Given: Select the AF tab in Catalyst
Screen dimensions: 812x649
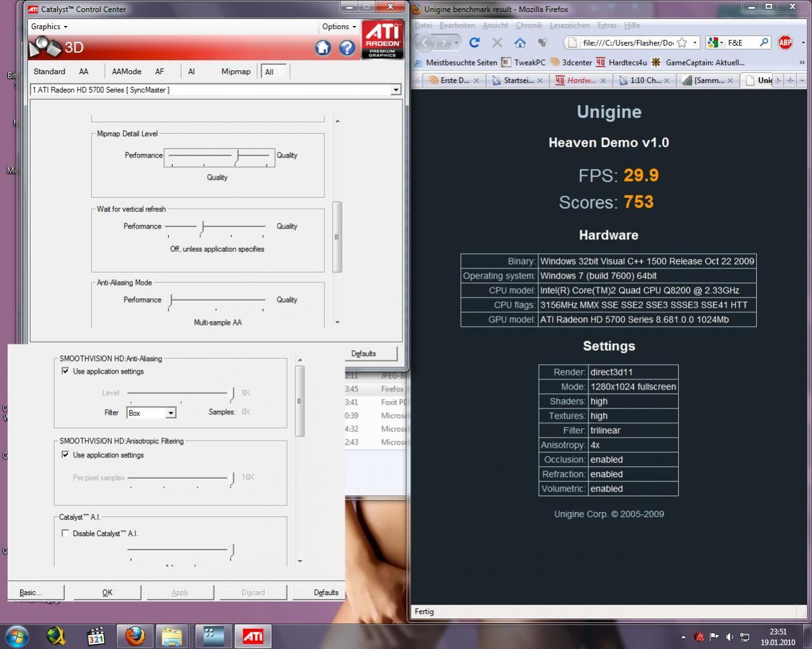Looking at the screenshot, I should tap(160, 72).
